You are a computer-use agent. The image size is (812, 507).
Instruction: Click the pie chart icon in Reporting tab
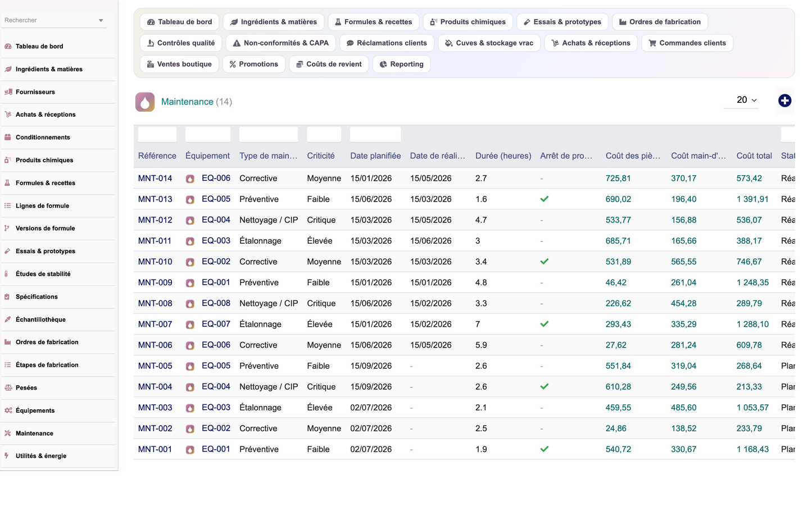pyautogui.click(x=383, y=64)
